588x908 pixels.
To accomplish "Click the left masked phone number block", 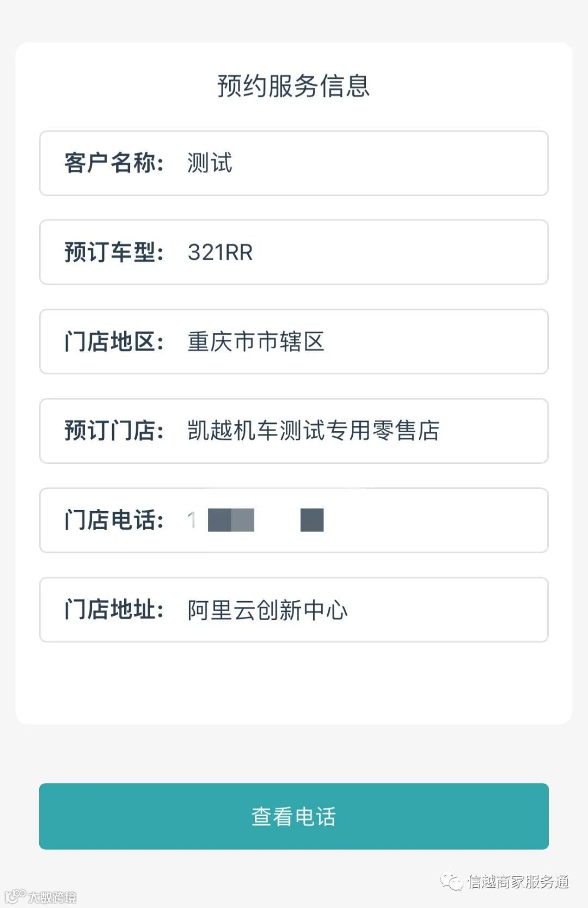I will coord(231,520).
